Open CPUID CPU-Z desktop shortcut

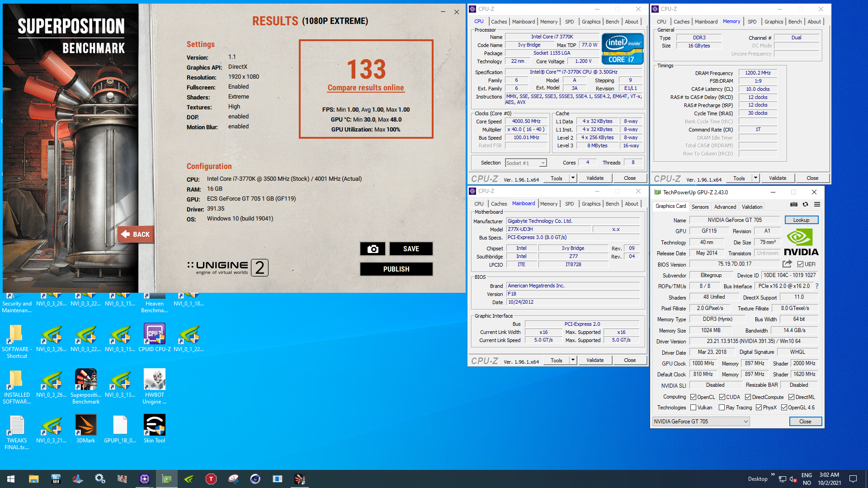(155, 338)
